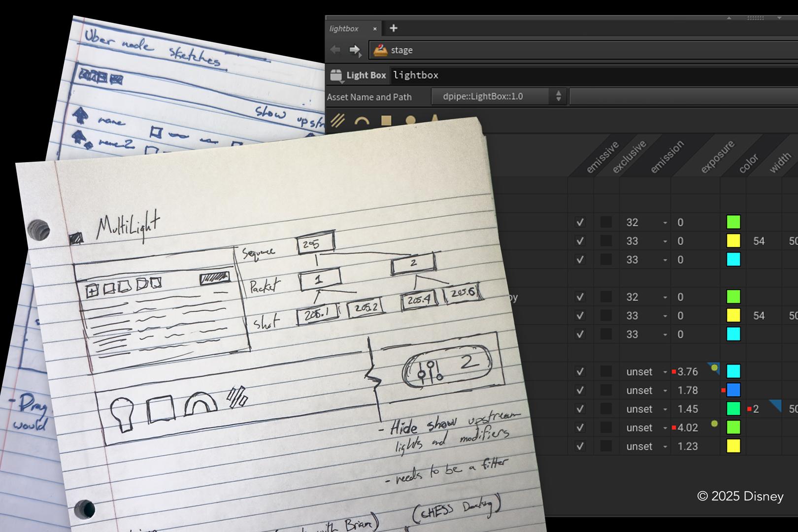Toggle emissive checkbox in the 3.76 exposure row
798x532 pixels.
click(x=580, y=372)
